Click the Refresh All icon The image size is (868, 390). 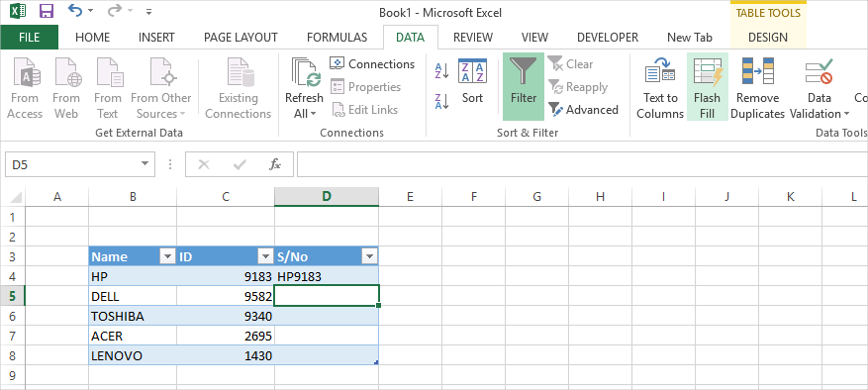305,72
